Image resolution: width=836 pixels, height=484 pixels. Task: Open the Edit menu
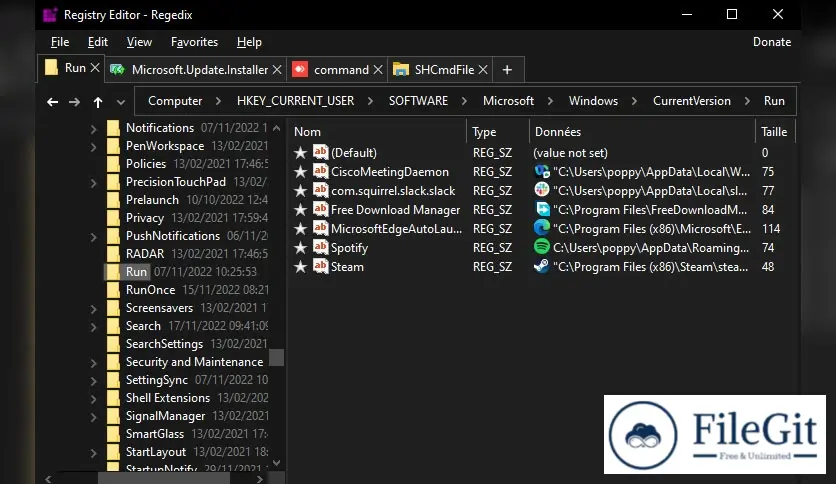pyautogui.click(x=98, y=42)
